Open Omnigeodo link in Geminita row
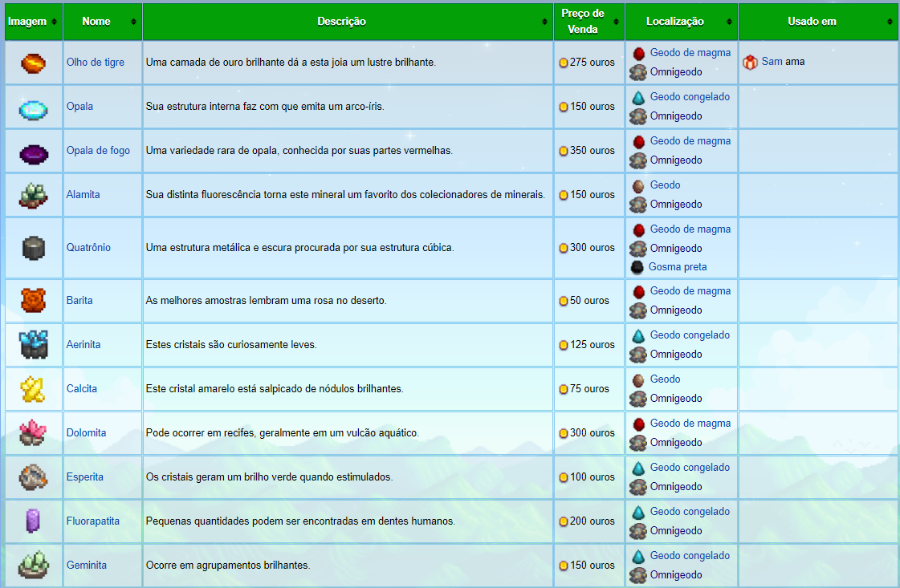 676,575
